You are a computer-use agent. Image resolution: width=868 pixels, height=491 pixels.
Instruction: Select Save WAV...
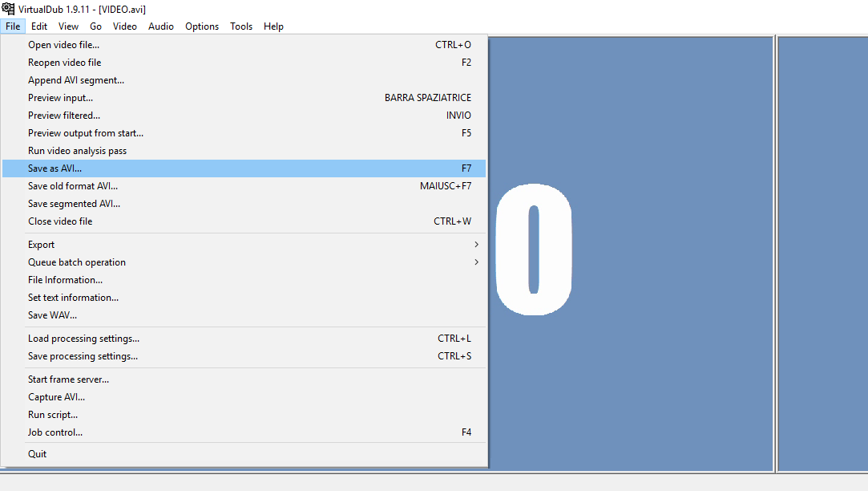pyautogui.click(x=244, y=316)
